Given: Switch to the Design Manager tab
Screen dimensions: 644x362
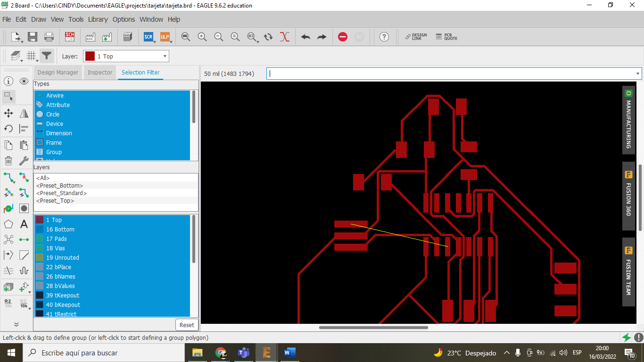Looking at the screenshot, I should pyautogui.click(x=58, y=73).
